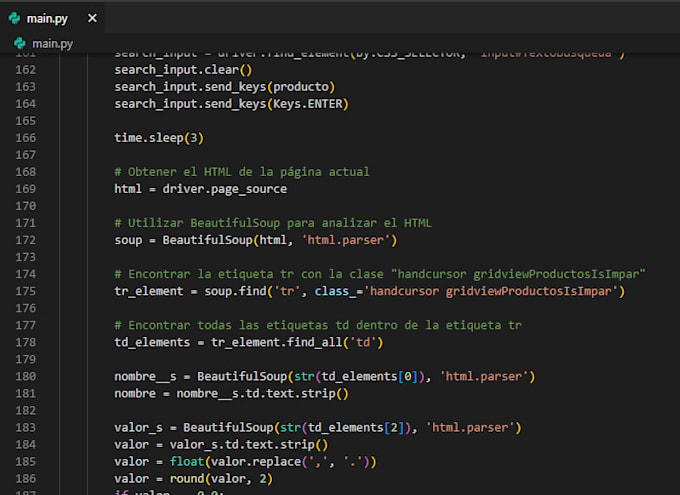
Task: Click on valor = float(valor.replace line
Action: [x=245, y=462]
